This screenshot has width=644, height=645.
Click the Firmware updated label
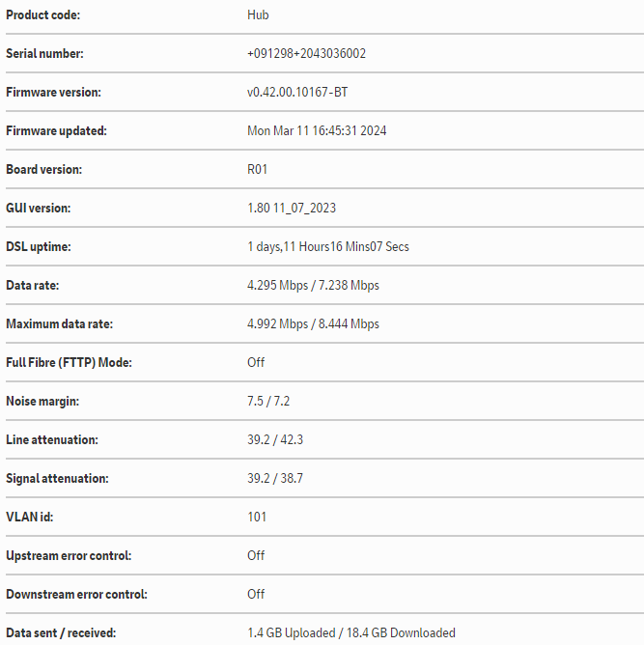click(56, 131)
